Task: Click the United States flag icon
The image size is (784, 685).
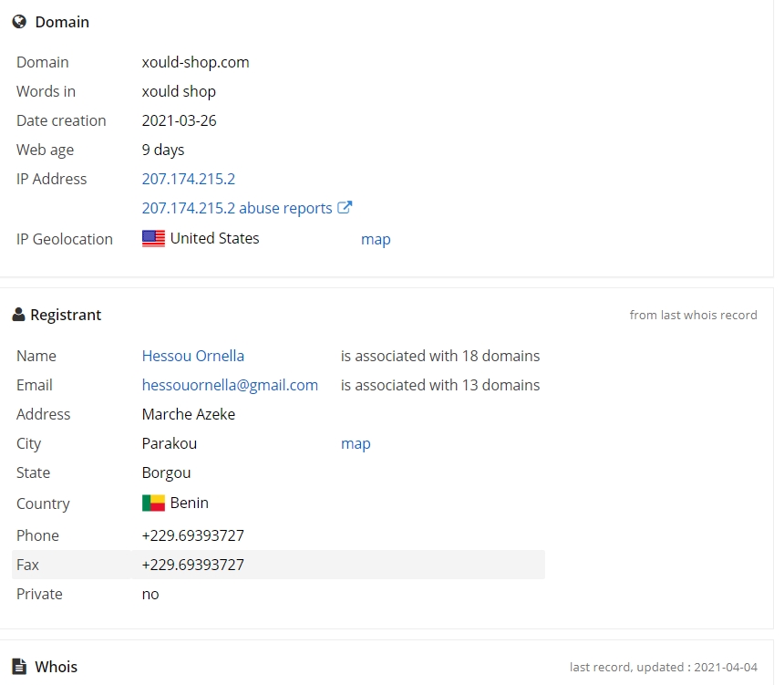Action: pyautogui.click(x=153, y=238)
